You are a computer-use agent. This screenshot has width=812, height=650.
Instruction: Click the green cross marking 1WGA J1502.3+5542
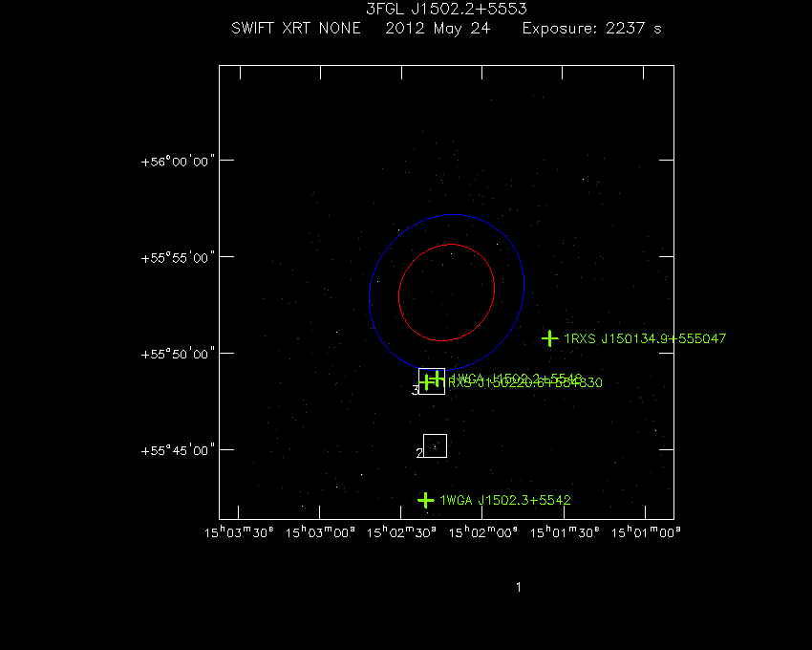(425, 500)
